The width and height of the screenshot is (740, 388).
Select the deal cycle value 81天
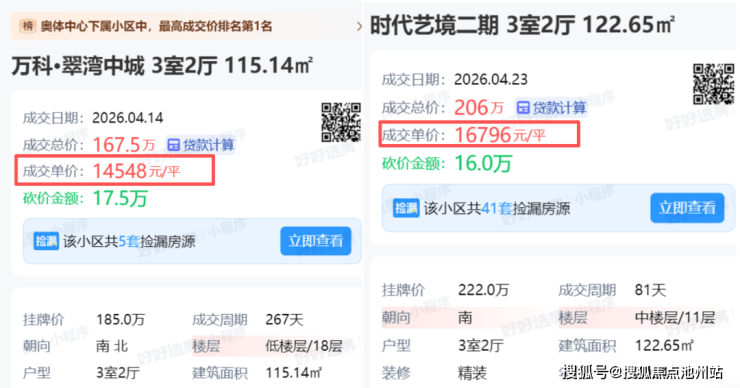650,289
